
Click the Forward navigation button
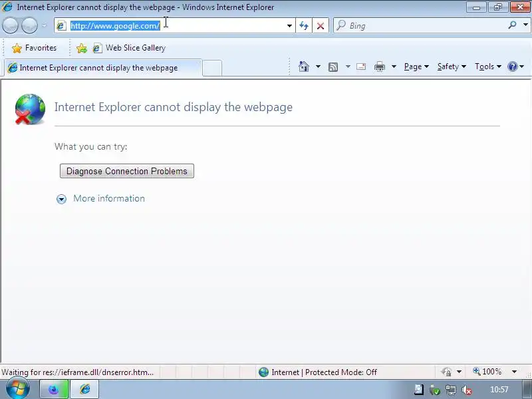click(x=29, y=25)
